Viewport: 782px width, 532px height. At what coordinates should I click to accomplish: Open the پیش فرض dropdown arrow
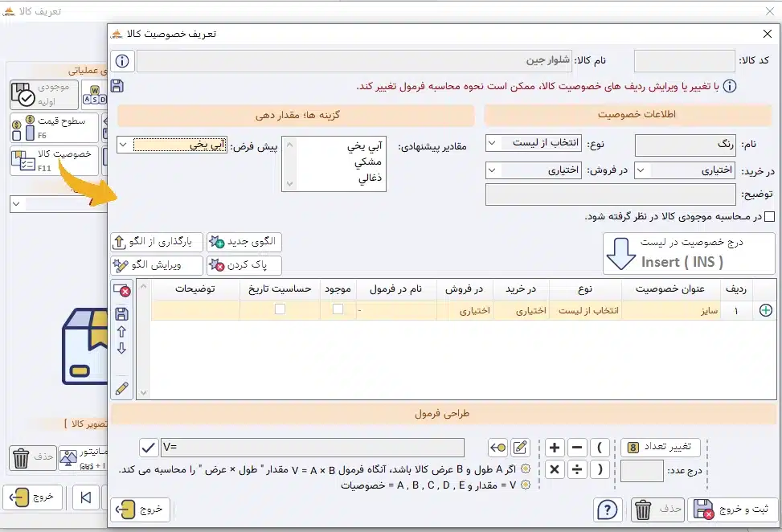pos(123,145)
